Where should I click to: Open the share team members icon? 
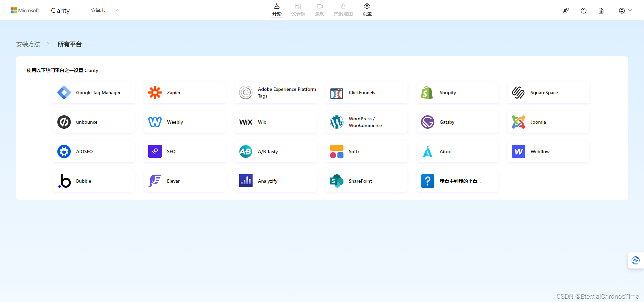point(566,11)
